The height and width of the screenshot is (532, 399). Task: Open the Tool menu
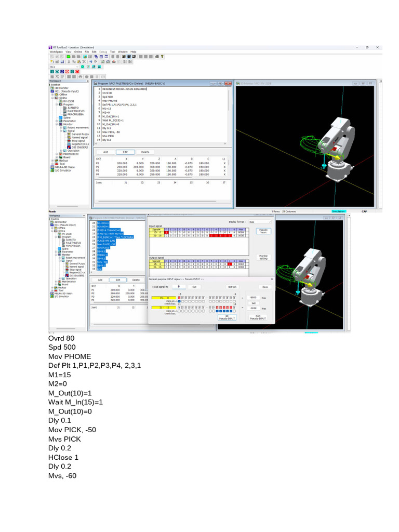[113, 52]
